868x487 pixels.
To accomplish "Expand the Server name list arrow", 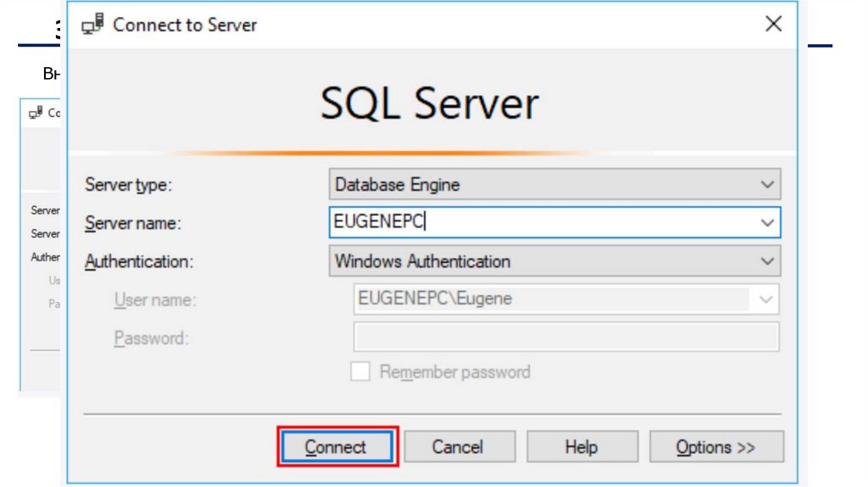I will [767, 222].
